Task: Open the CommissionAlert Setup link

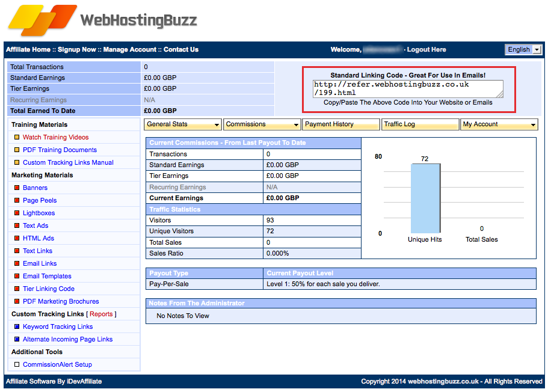Action: coord(57,364)
